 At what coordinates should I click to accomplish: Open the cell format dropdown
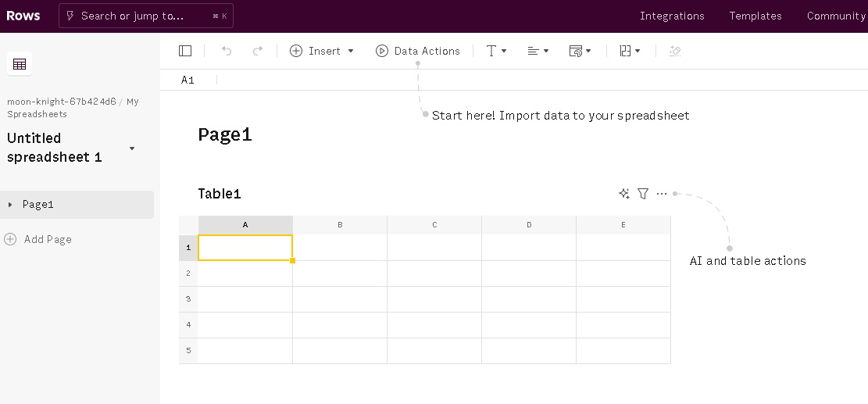580,51
